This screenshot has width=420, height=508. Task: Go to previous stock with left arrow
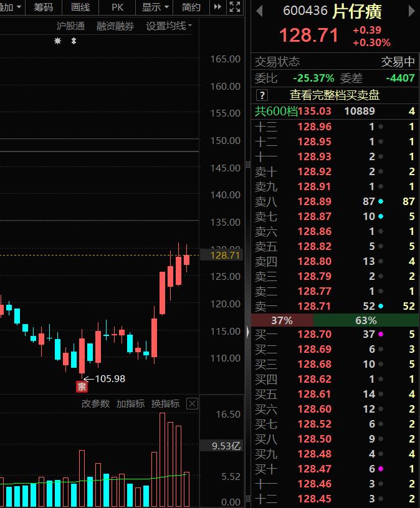[259, 11]
